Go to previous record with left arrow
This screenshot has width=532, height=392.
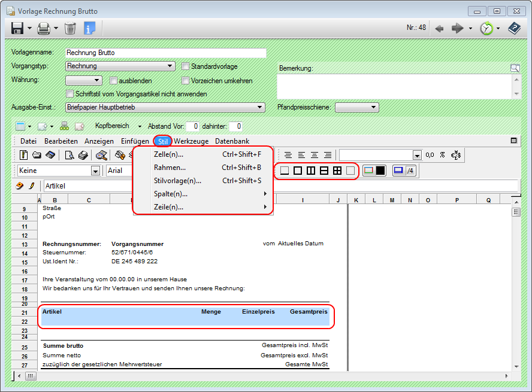[439, 28]
